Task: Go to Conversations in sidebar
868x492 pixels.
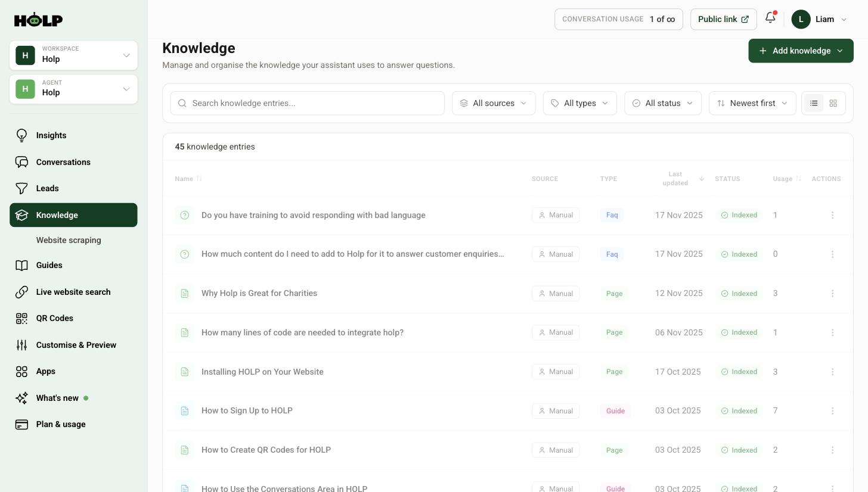Action: 73,162
